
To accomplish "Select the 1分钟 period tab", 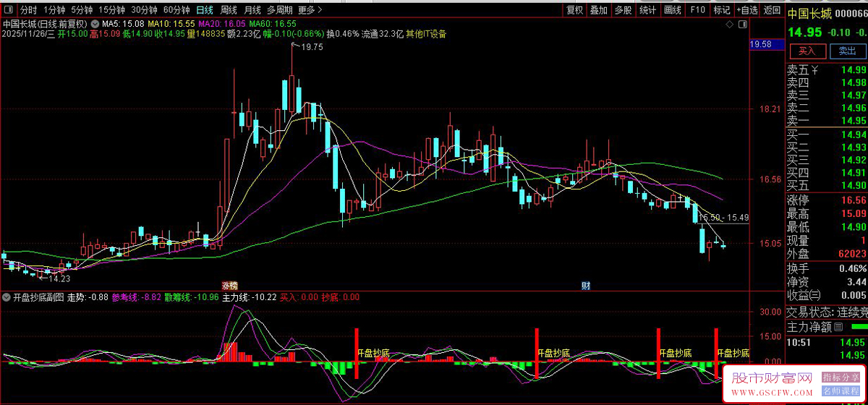I will 55,10.
